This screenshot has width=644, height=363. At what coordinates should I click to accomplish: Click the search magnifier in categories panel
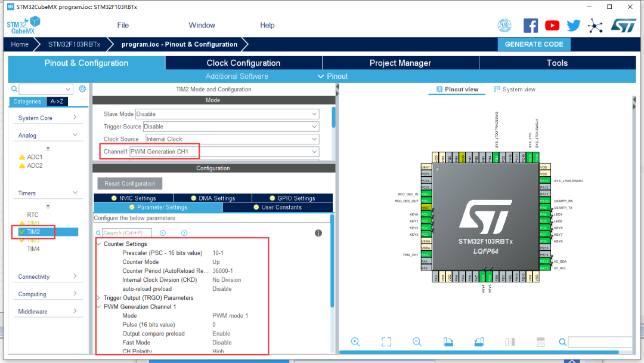pyautogui.click(x=14, y=89)
